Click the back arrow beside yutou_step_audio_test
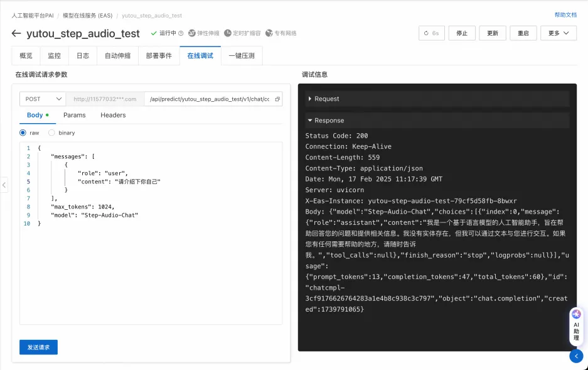 pyautogui.click(x=16, y=33)
